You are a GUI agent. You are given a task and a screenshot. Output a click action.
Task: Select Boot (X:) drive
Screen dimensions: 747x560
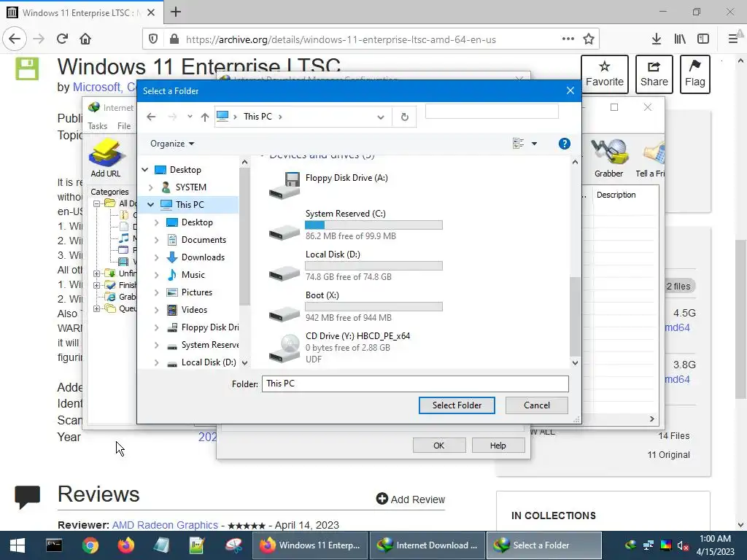tap(355, 307)
